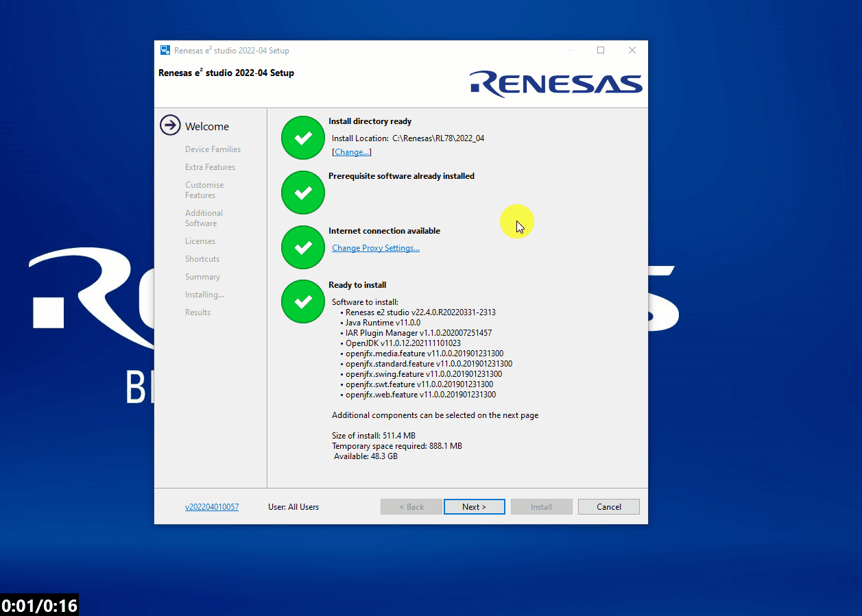Click the Ready to install checkmark icon
Screen dimensions: 862x616
[302, 301]
